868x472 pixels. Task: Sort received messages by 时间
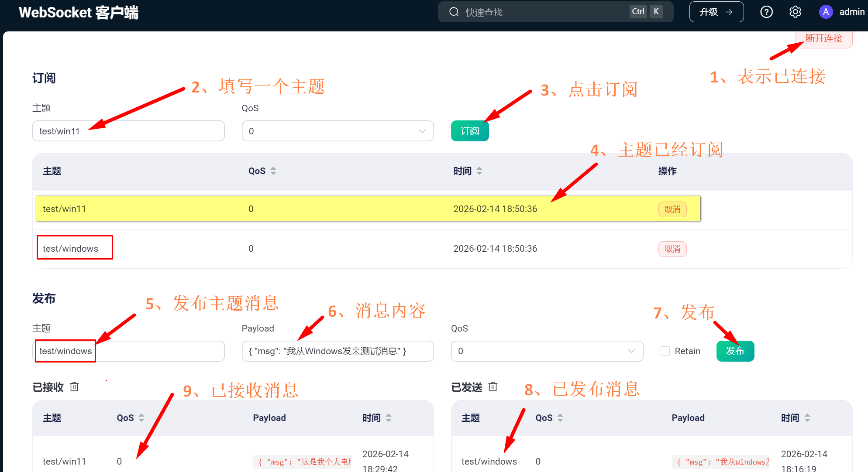tap(389, 418)
